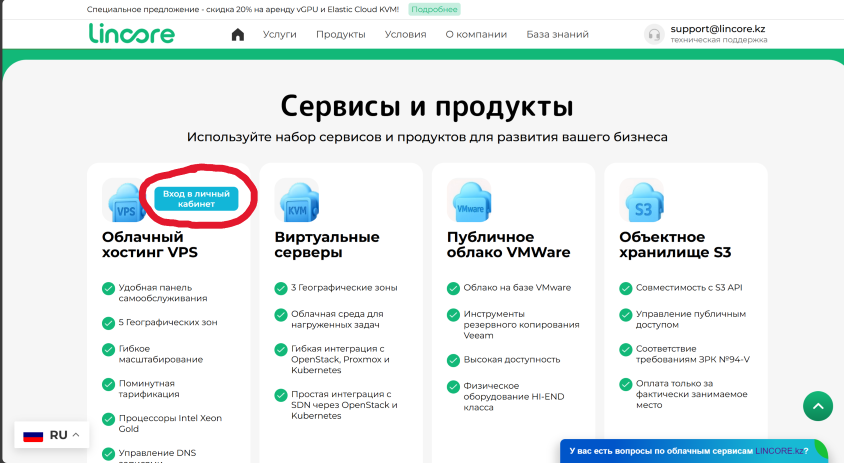The width and height of the screenshot is (844, 463).
Task: Click the VPS cloud icon
Action: [126, 203]
